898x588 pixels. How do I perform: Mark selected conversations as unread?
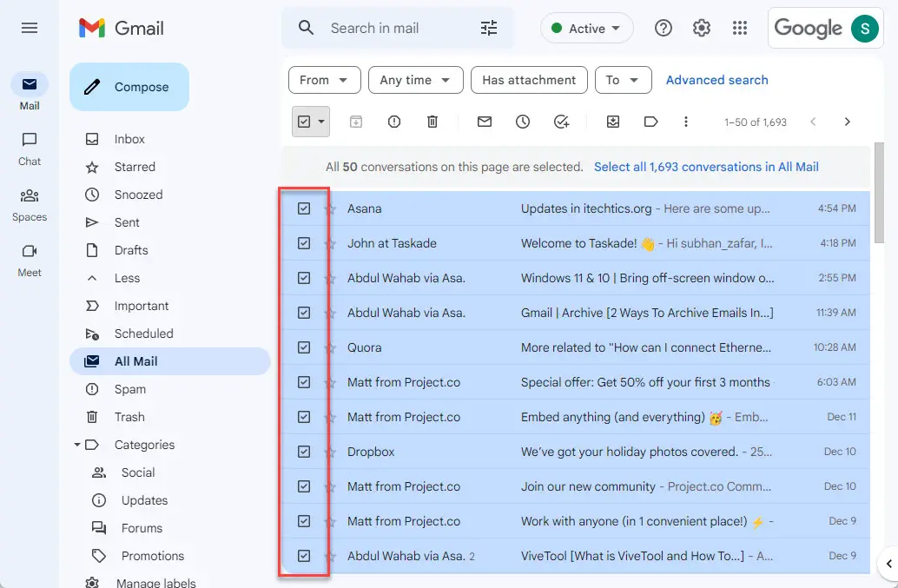coord(485,122)
